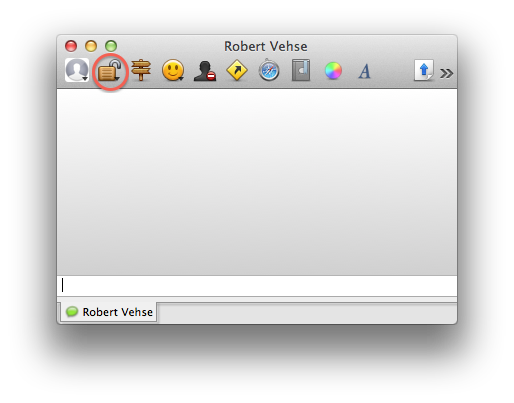Image resolution: width=514 pixels, height=403 pixels.
Task: Close the chat window with the red button
Action: click(71, 46)
